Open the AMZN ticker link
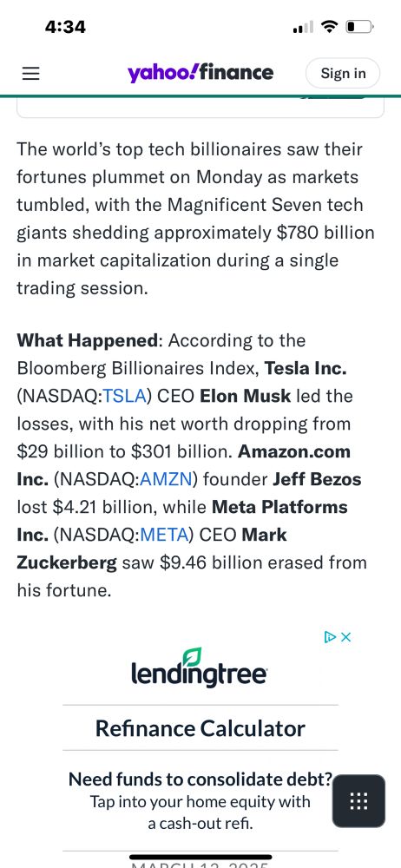Image resolution: width=401 pixels, height=868 pixels. [166, 479]
